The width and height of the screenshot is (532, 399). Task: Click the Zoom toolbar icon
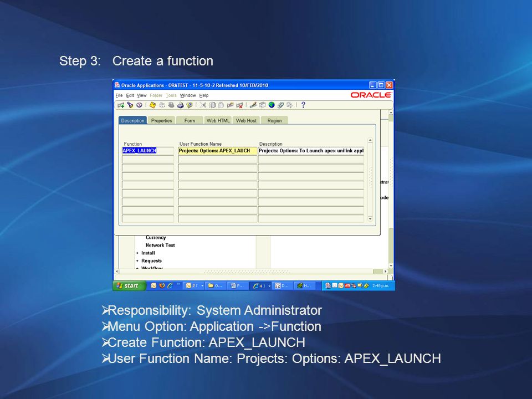point(262,105)
